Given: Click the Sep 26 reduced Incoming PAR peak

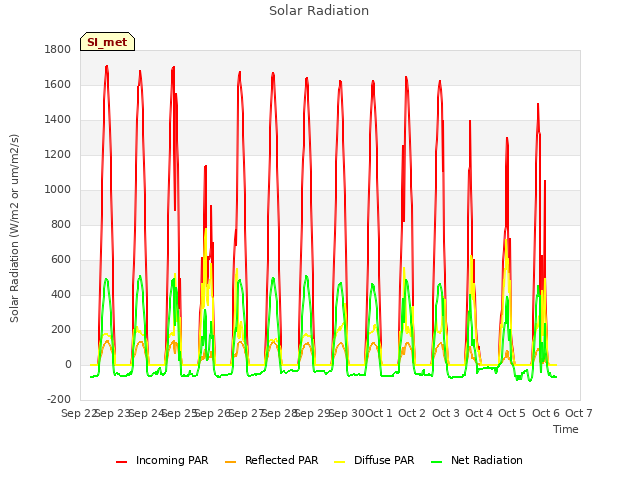Looking at the screenshot, I should (206, 167).
